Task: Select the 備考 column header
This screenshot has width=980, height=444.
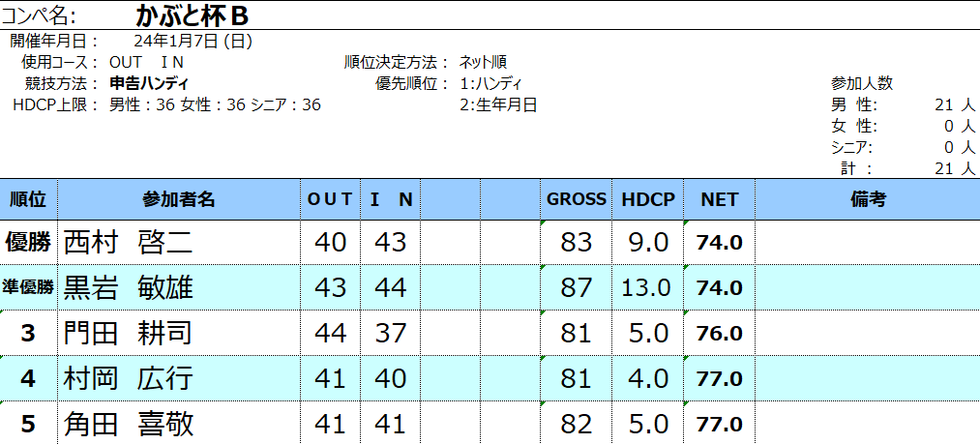Action: point(868,199)
